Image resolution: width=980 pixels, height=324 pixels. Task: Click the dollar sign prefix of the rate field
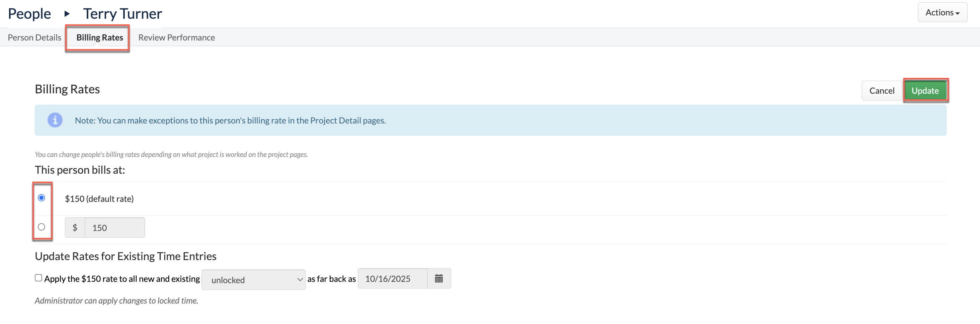point(75,227)
